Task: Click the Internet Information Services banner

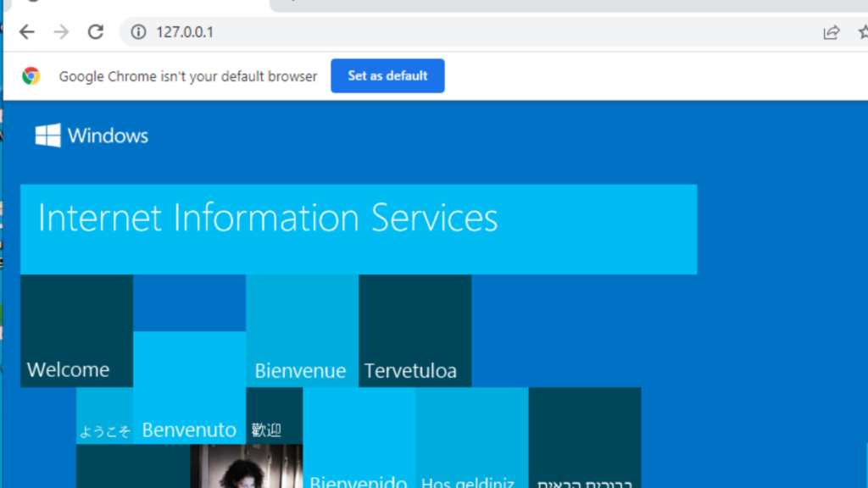Action: tap(358, 229)
